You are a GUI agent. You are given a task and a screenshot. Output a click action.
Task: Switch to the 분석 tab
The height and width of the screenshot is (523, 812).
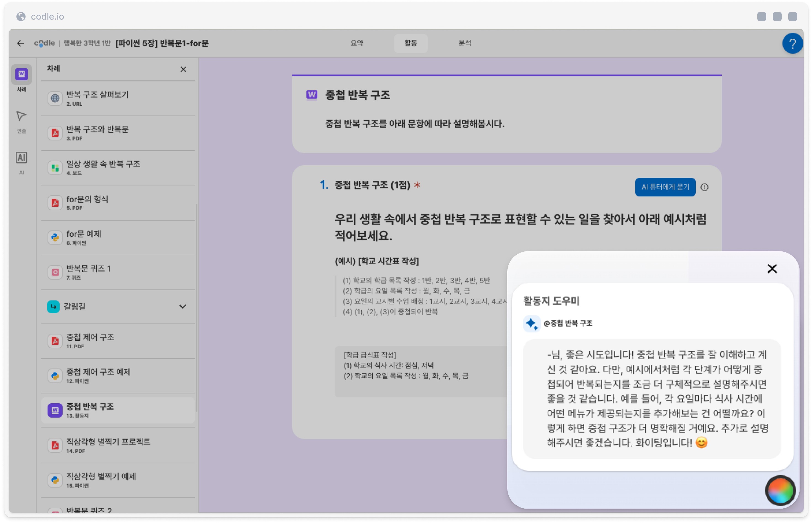[464, 43]
